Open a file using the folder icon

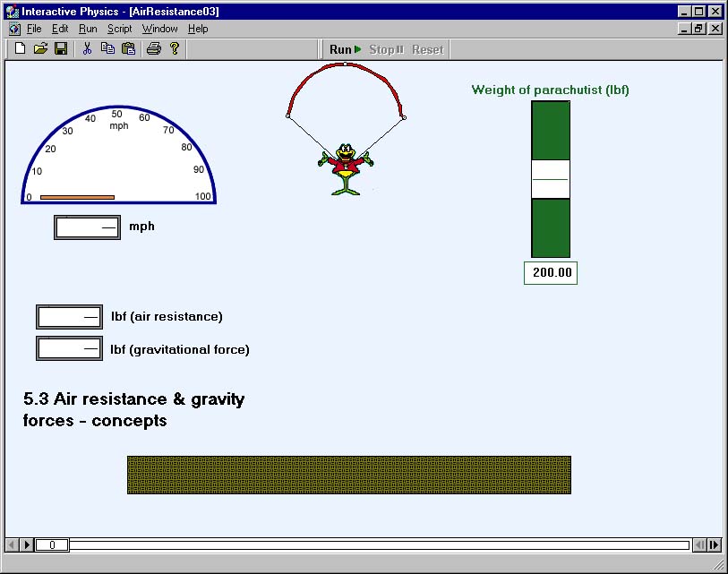click(x=40, y=48)
